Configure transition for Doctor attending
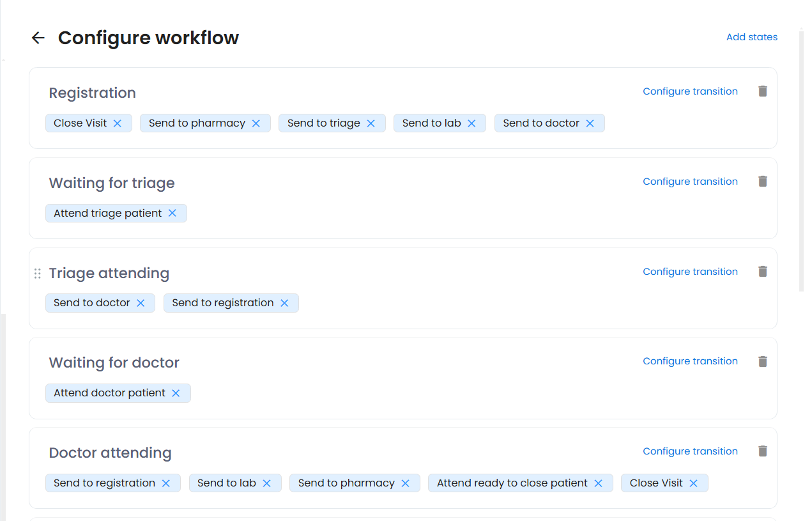The height and width of the screenshot is (521, 812). [x=690, y=451]
